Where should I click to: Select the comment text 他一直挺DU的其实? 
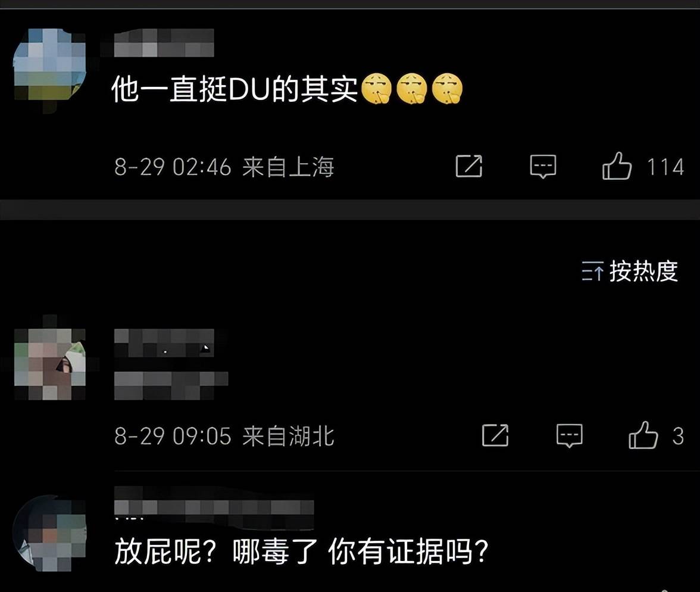click(235, 89)
